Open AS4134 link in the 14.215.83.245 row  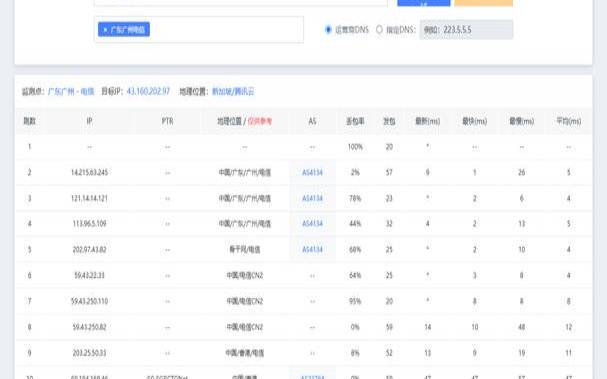(312, 173)
